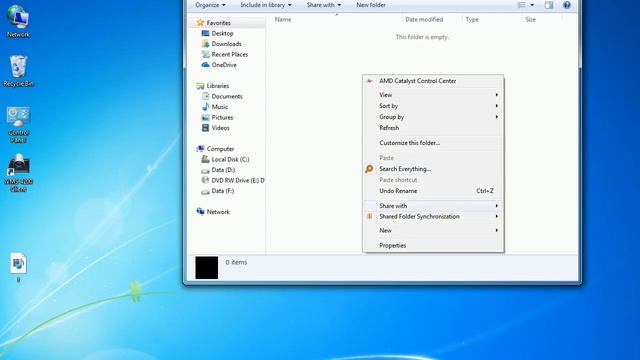Expand the Group by submenu arrow
The width and height of the screenshot is (640, 360).
(497, 117)
